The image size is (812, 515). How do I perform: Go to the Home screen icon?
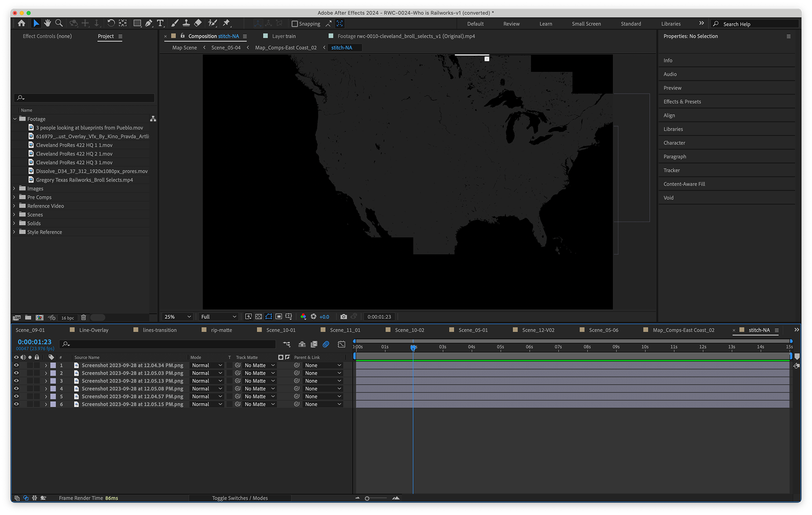pos(21,23)
